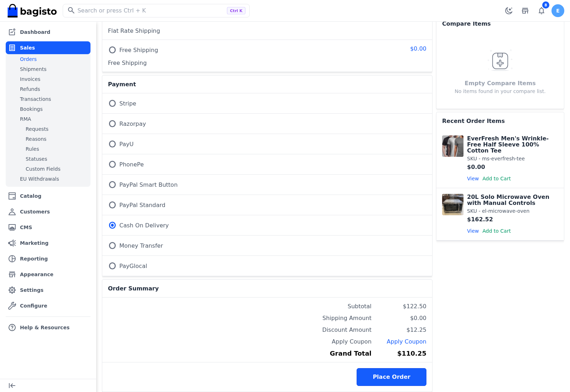
Task: Click the Flat Rate Shipping text
Action: point(134,31)
